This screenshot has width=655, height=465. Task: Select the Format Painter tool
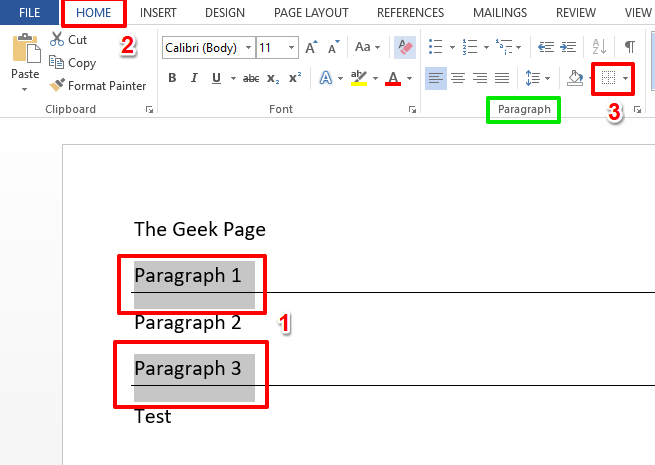(x=98, y=86)
